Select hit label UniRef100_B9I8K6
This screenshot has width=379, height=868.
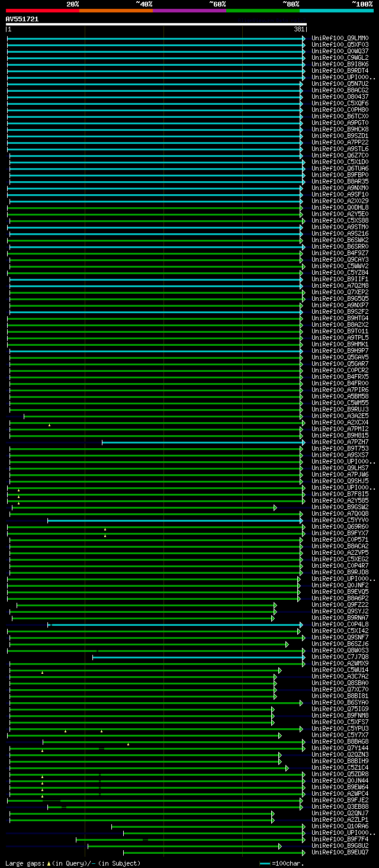pyautogui.click(x=340, y=65)
